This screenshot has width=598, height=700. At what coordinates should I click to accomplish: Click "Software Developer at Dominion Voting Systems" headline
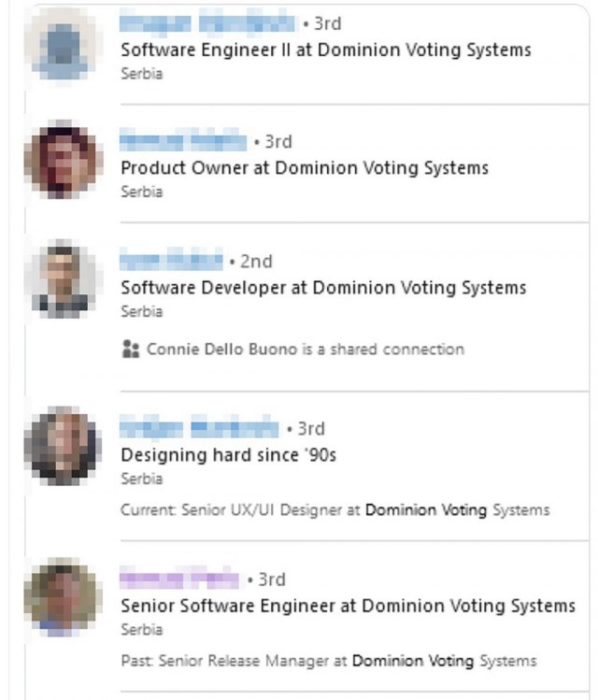323,288
